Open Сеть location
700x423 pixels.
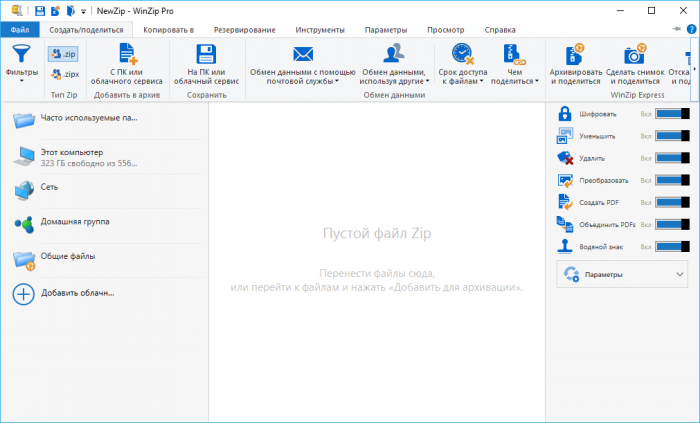107,191
